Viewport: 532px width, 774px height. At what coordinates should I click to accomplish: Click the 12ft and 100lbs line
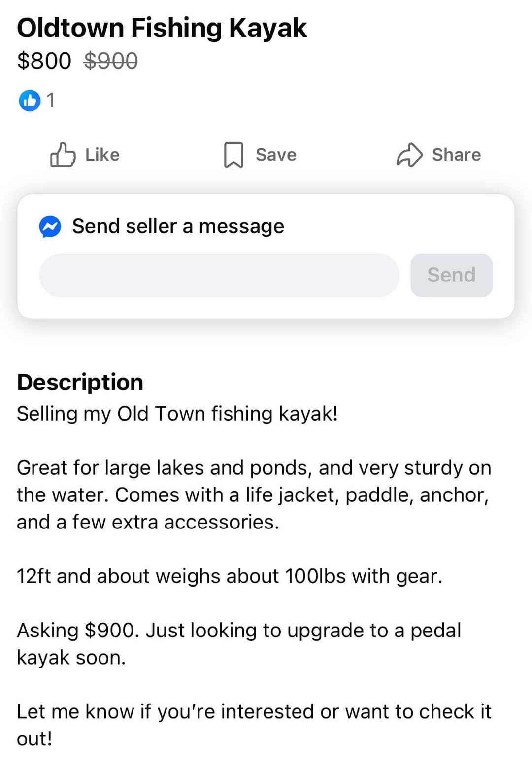click(x=230, y=576)
